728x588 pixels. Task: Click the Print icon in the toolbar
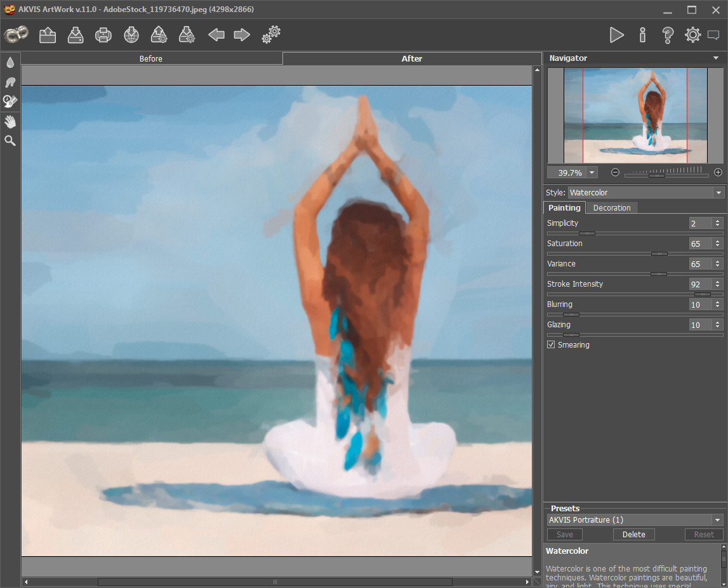pyautogui.click(x=103, y=35)
